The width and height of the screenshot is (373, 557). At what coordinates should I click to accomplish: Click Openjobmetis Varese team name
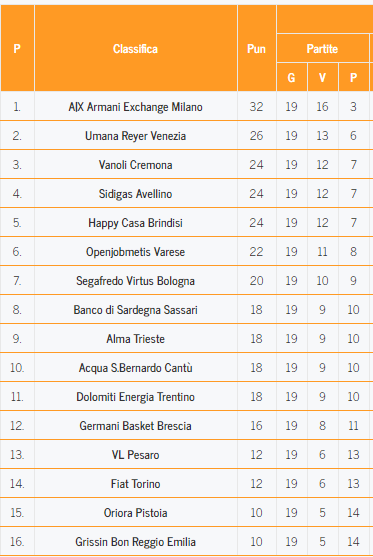tap(135, 252)
